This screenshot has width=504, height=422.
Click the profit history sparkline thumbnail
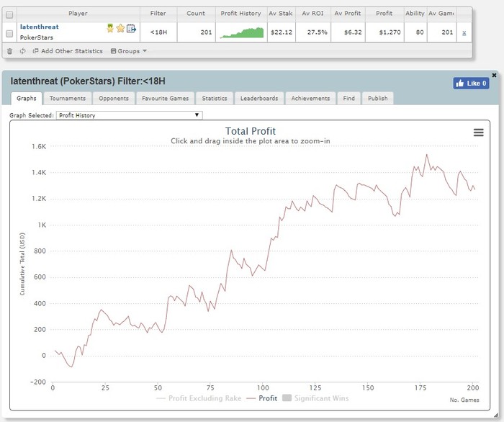(242, 33)
